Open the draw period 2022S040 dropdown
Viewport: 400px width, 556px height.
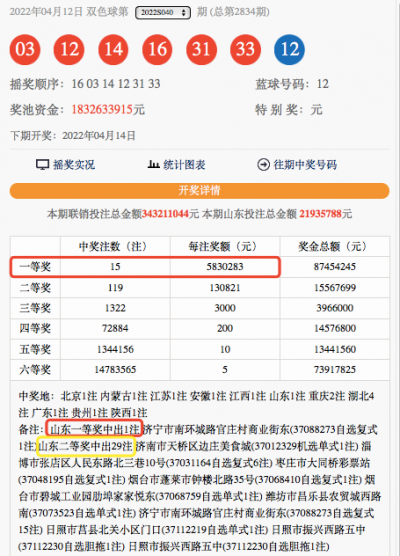[163, 12]
